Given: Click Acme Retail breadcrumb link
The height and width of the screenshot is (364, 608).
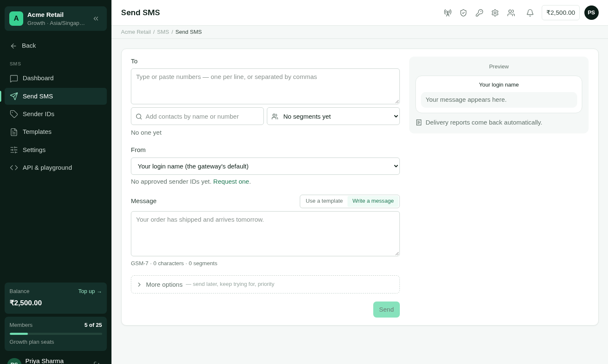Looking at the screenshot, I should click(136, 32).
